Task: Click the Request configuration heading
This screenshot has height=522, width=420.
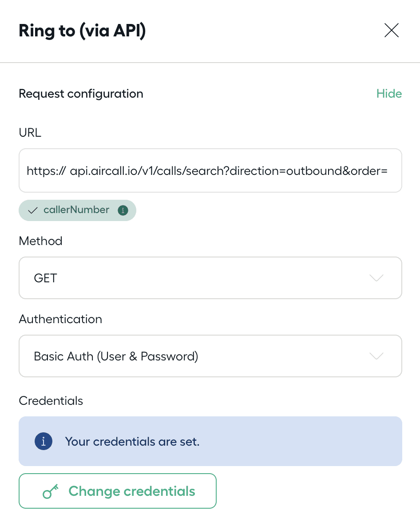Action: 81,94
